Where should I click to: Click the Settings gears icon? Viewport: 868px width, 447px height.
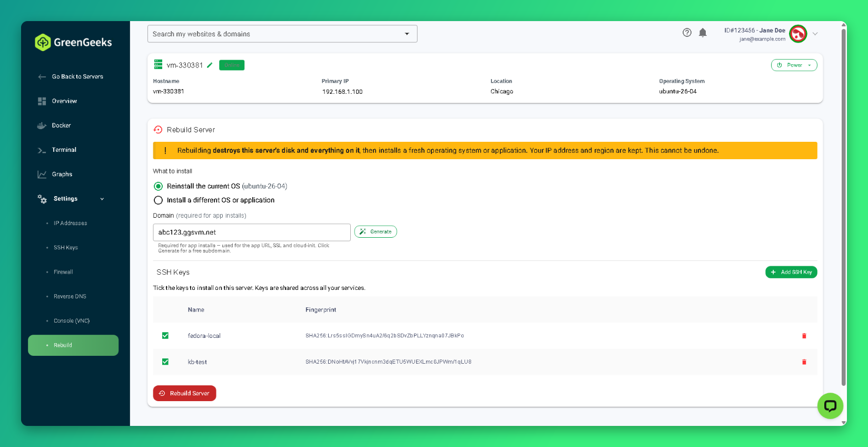tap(42, 199)
